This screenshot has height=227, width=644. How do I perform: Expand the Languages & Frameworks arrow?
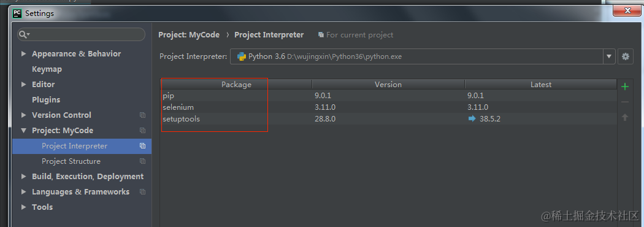pyautogui.click(x=23, y=191)
